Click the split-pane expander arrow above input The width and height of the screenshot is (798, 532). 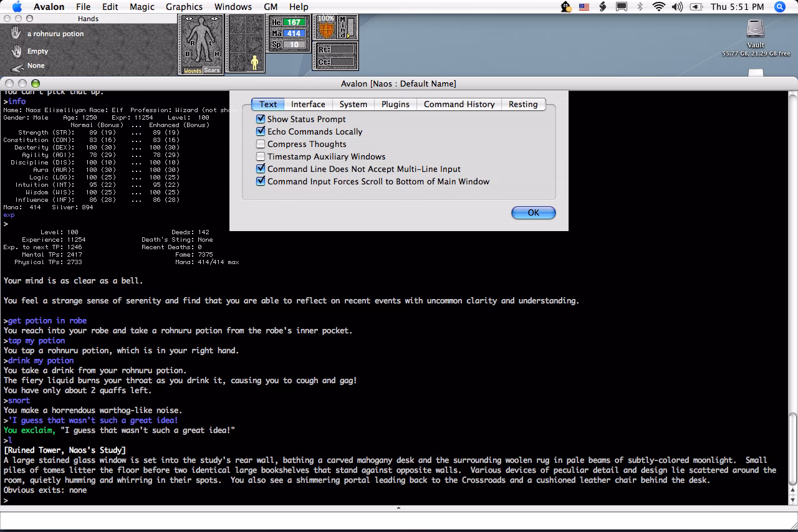[399, 508]
